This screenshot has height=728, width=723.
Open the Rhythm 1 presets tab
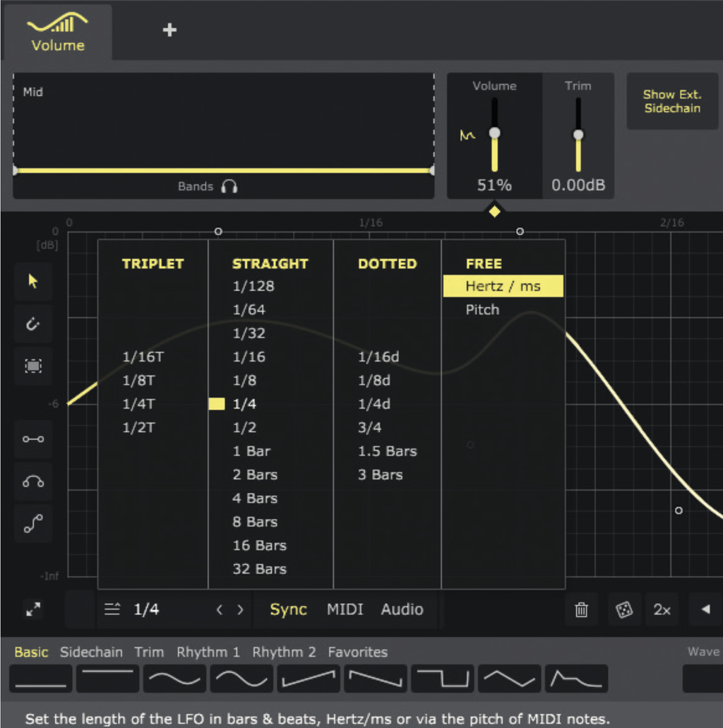point(208,652)
